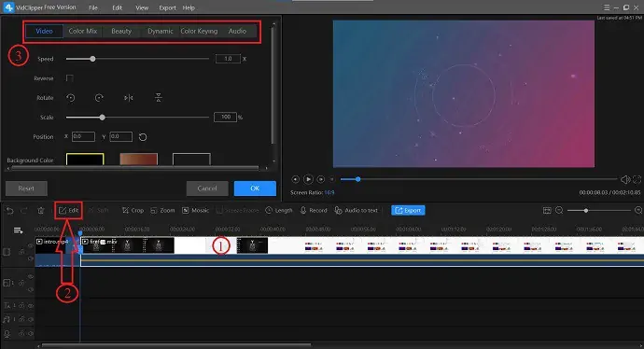Select the Split tool
This screenshot has height=349, width=644.
(99, 210)
